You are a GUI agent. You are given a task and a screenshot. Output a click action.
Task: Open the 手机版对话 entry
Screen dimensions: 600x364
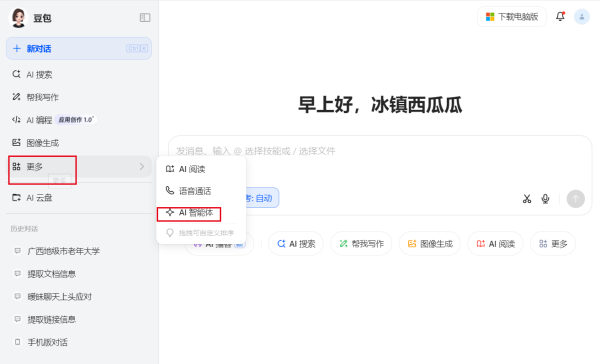79,342
